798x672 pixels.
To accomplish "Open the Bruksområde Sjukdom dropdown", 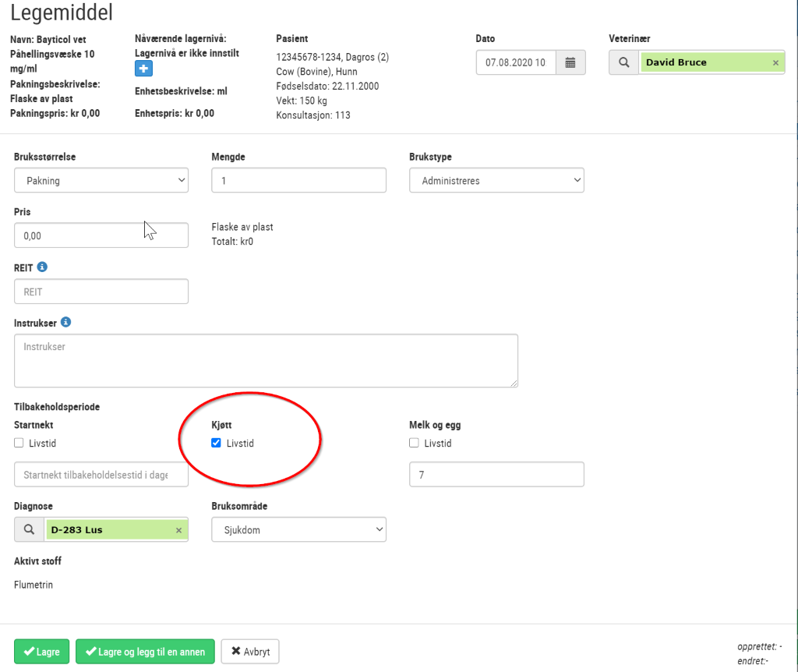I will 298,529.
